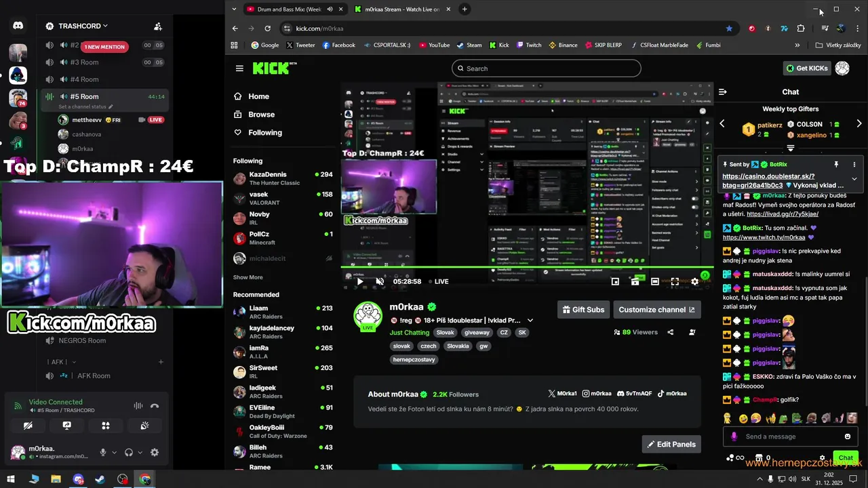Open chat emoji picker
This screenshot has height=488, width=868.
[x=848, y=436]
